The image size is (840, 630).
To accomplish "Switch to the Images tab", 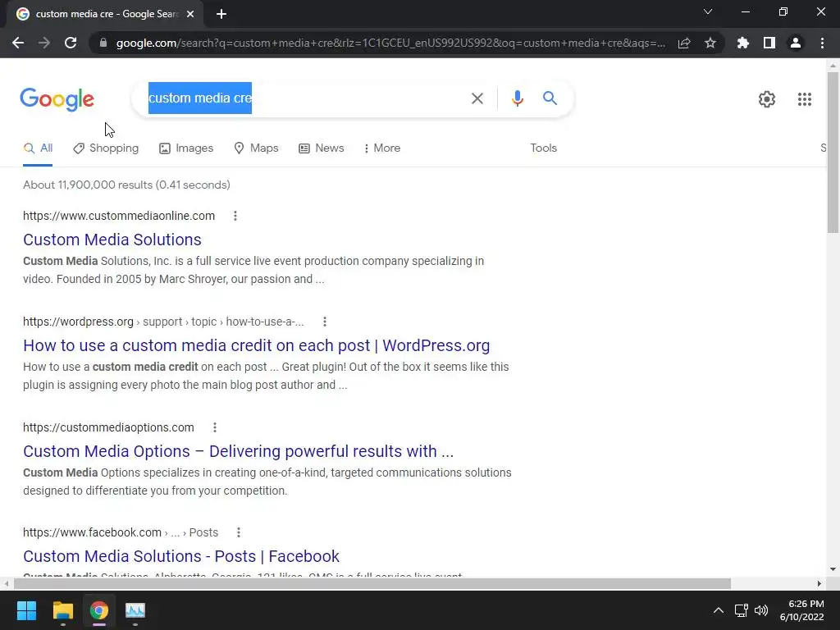I will point(186,148).
